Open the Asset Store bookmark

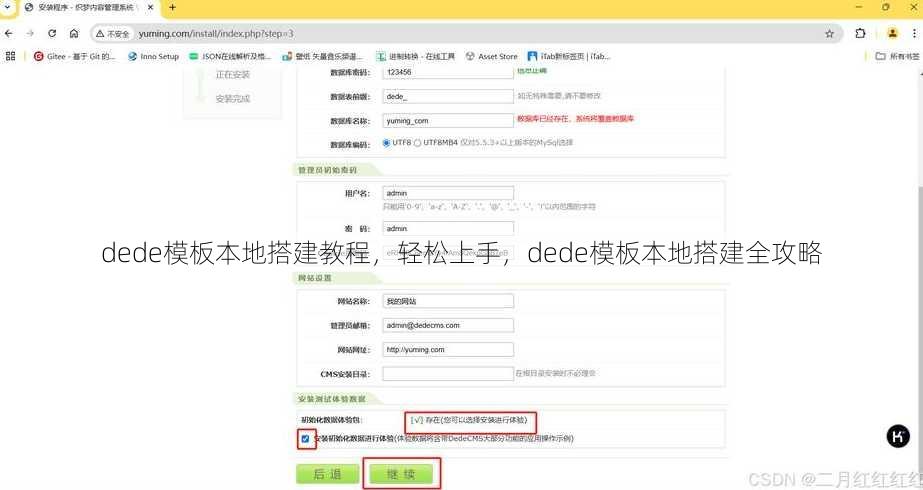[x=492, y=57]
